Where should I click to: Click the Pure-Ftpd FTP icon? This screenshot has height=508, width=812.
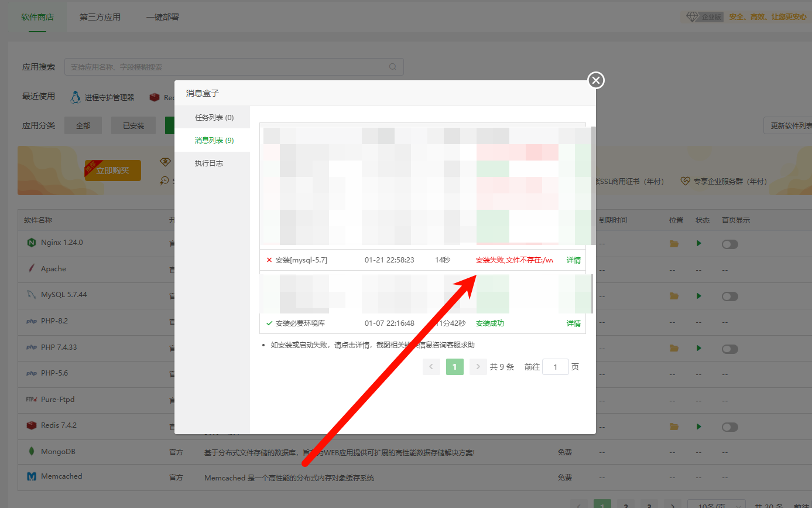coord(32,400)
